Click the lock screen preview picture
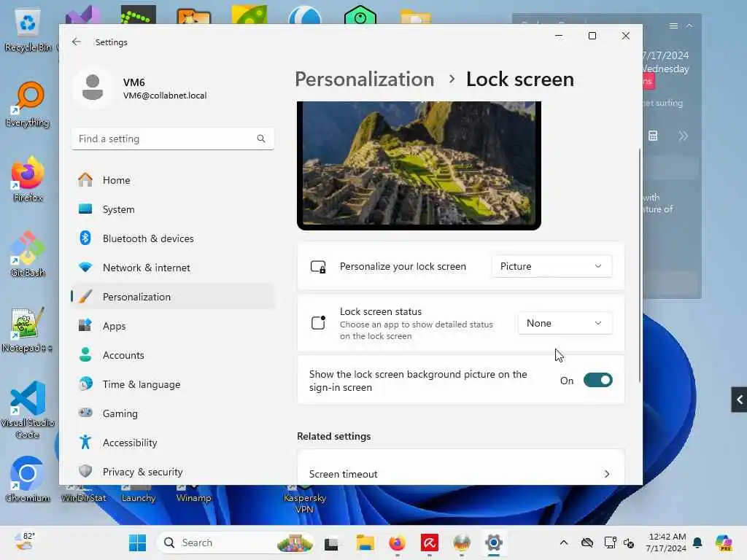 click(x=419, y=164)
